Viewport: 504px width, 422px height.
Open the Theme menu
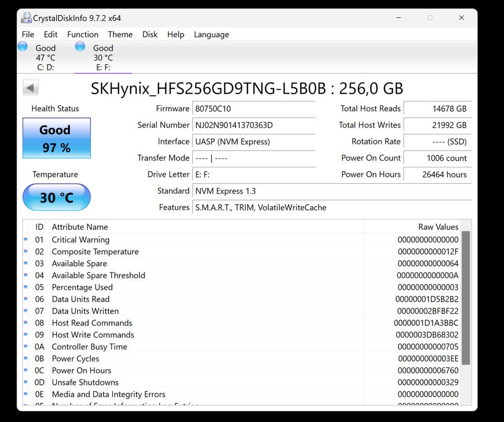pos(120,35)
